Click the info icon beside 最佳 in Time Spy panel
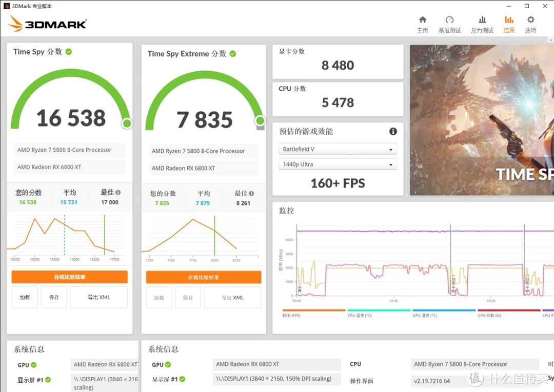The image size is (554, 392). (117, 192)
